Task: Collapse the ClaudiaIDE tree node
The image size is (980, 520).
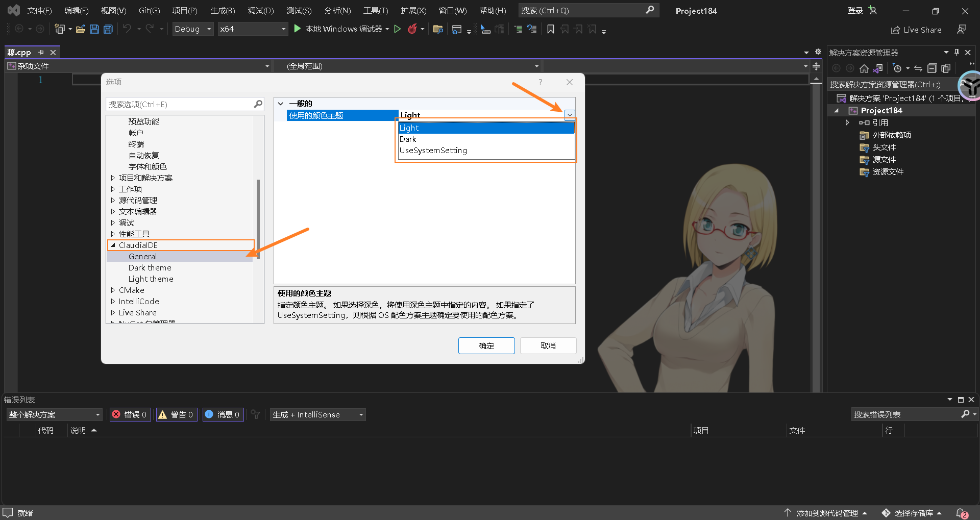Action: [113, 245]
